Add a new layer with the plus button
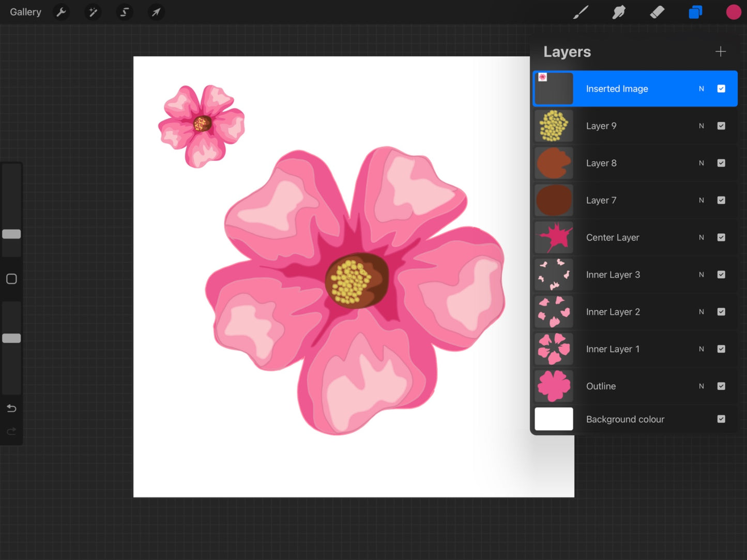This screenshot has width=747, height=560. [x=720, y=51]
